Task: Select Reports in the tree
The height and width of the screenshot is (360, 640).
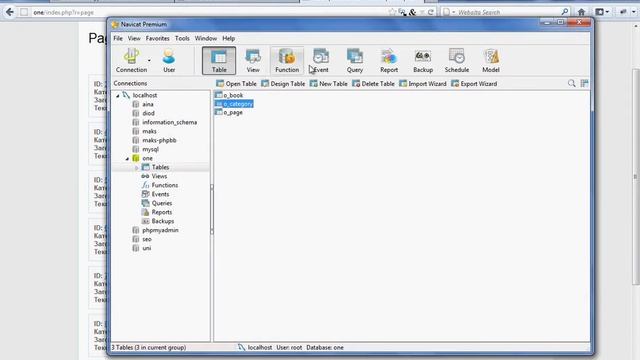Action: pos(162,212)
